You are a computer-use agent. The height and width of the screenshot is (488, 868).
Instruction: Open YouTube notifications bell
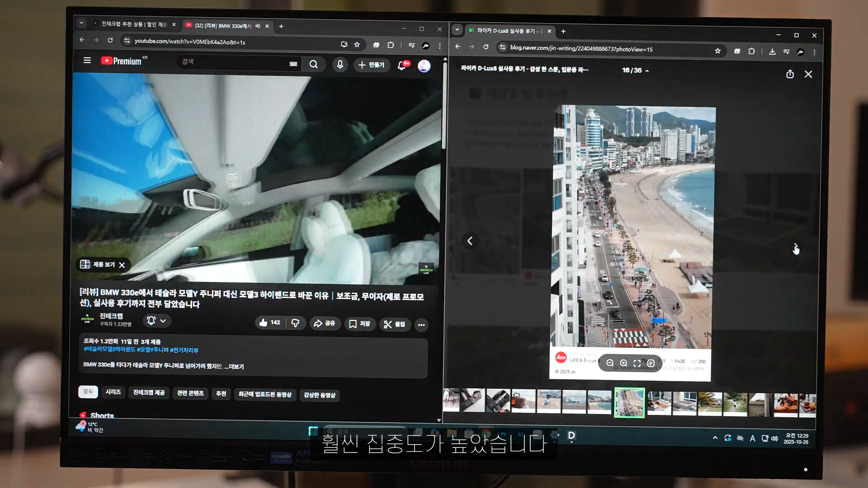coord(402,66)
